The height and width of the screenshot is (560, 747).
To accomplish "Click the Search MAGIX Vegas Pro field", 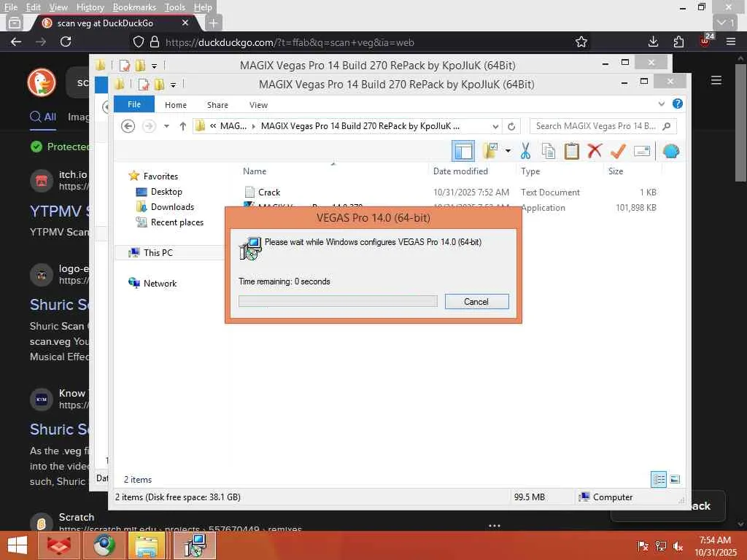I will [603, 126].
